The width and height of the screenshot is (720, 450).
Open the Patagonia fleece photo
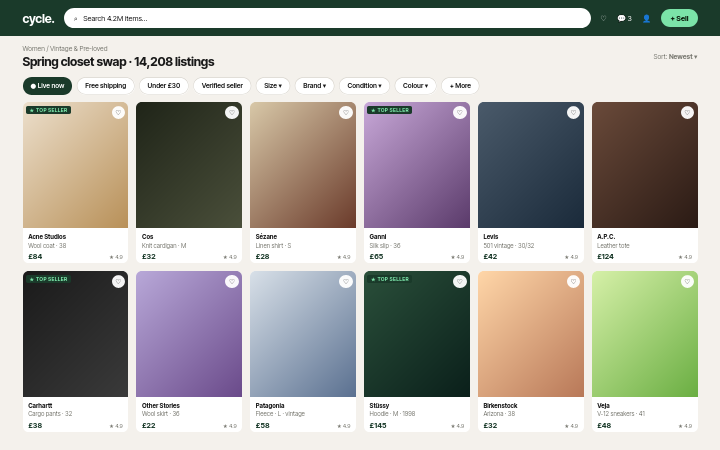click(x=303, y=334)
